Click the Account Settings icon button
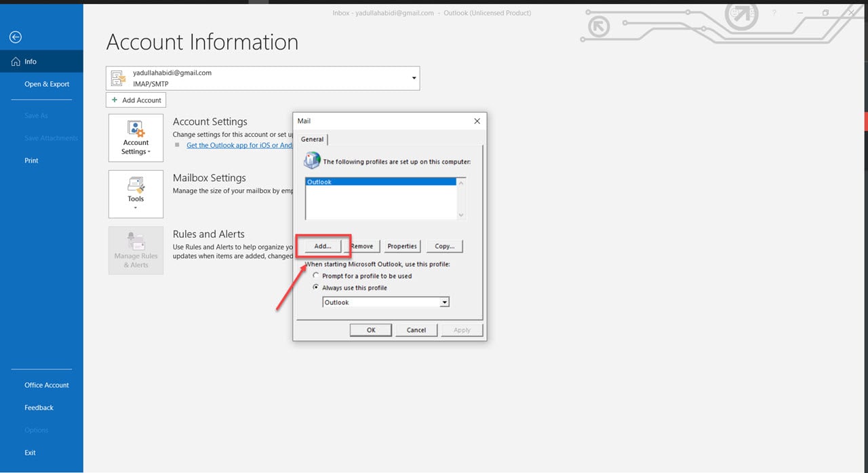The height and width of the screenshot is (473, 868). (x=136, y=138)
